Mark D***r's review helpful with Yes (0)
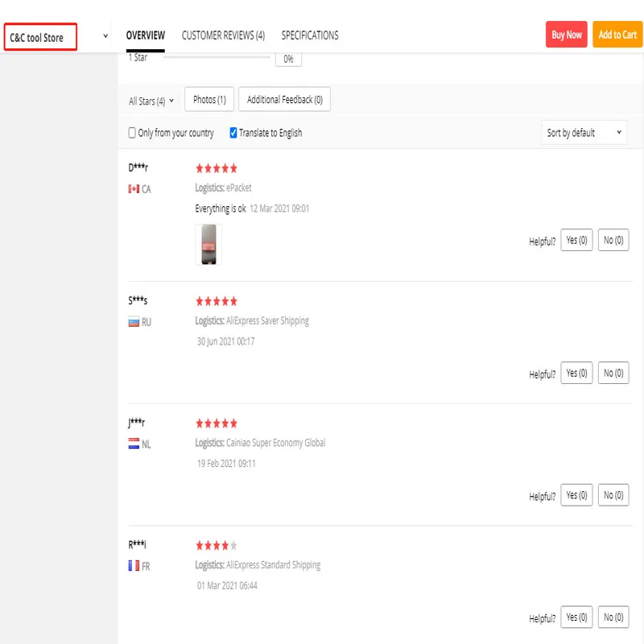The image size is (644, 644). [x=576, y=240]
